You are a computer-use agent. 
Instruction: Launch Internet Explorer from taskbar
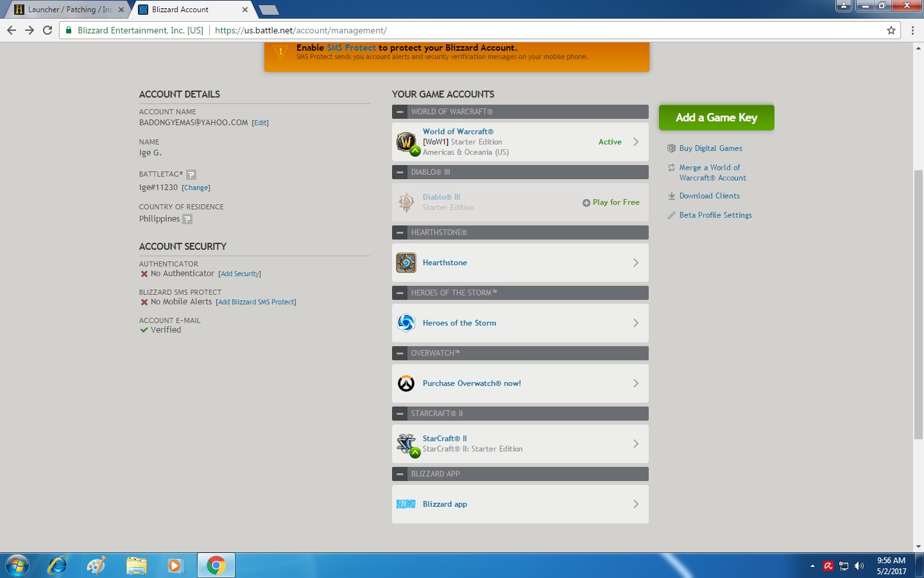click(x=58, y=566)
